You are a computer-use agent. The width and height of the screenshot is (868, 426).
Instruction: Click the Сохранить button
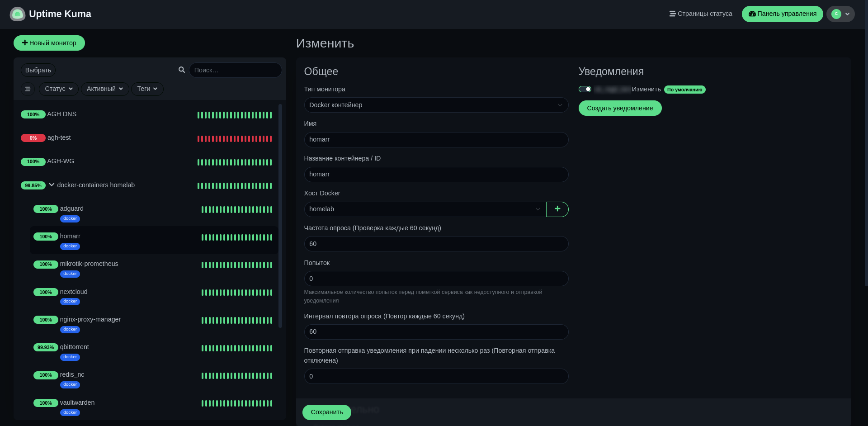[327, 412]
